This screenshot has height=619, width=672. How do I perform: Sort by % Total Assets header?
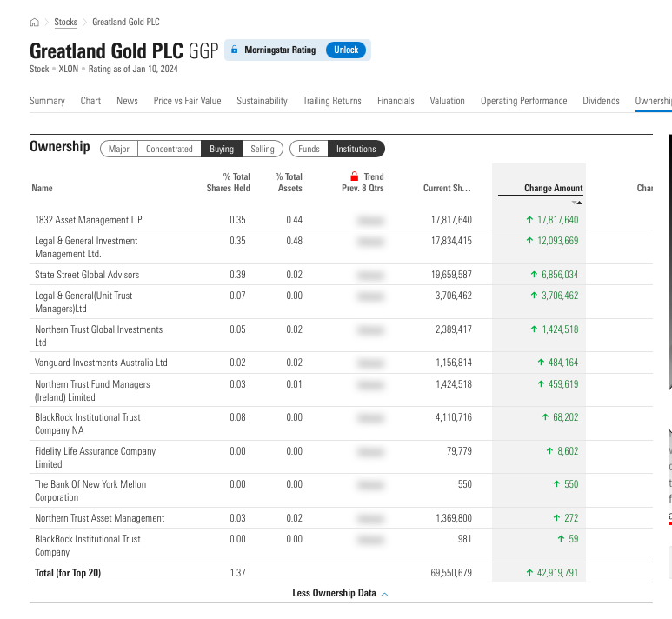[x=289, y=183]
